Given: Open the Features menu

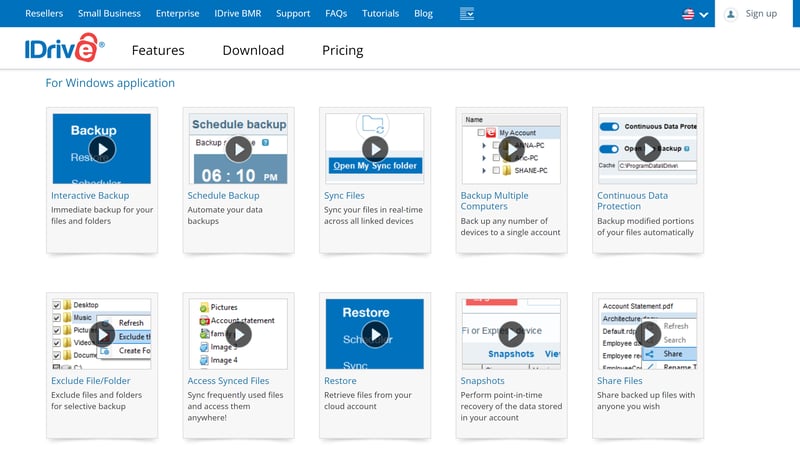Looking at the screenshot, I should pyautogui.click(x=158, y=50).
